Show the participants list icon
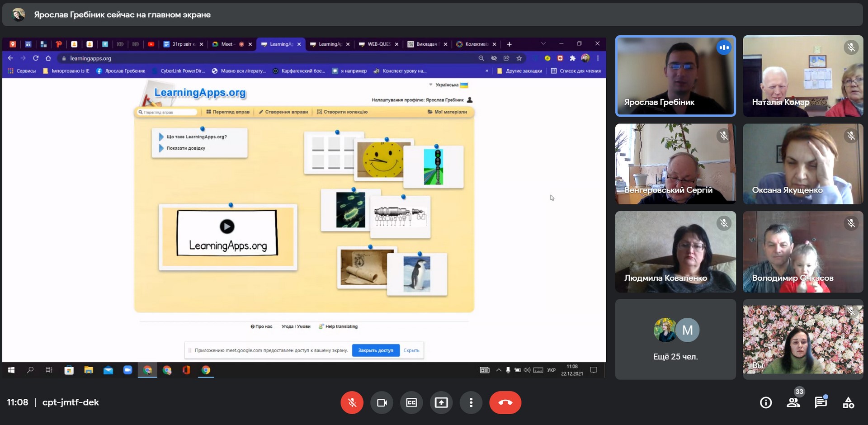The image size is (868, 425). pos(793,402)
